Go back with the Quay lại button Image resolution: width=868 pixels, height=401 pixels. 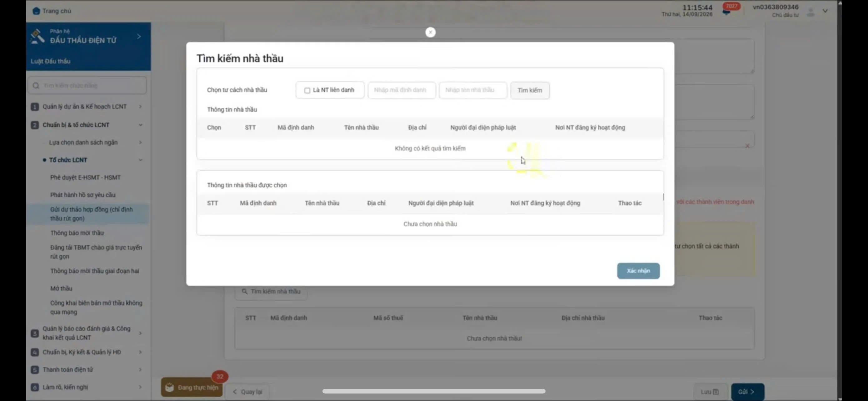click(x=247, y=392)
